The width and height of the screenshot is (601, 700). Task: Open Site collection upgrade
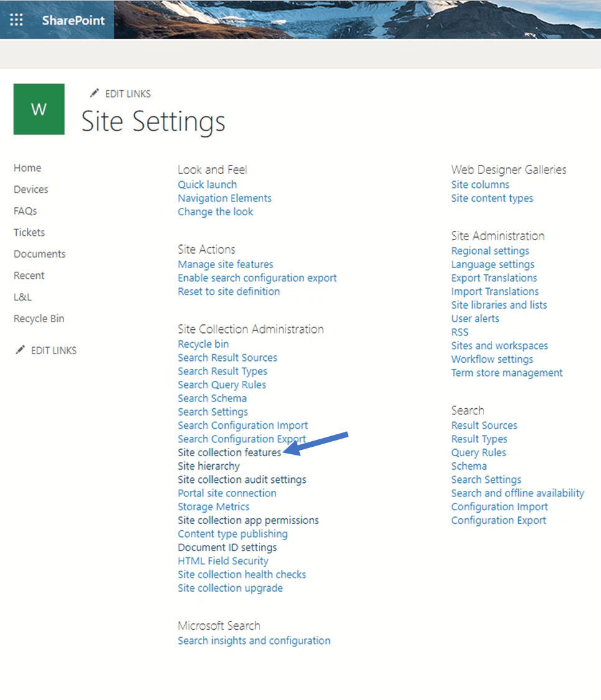click(x=230, y=588)
